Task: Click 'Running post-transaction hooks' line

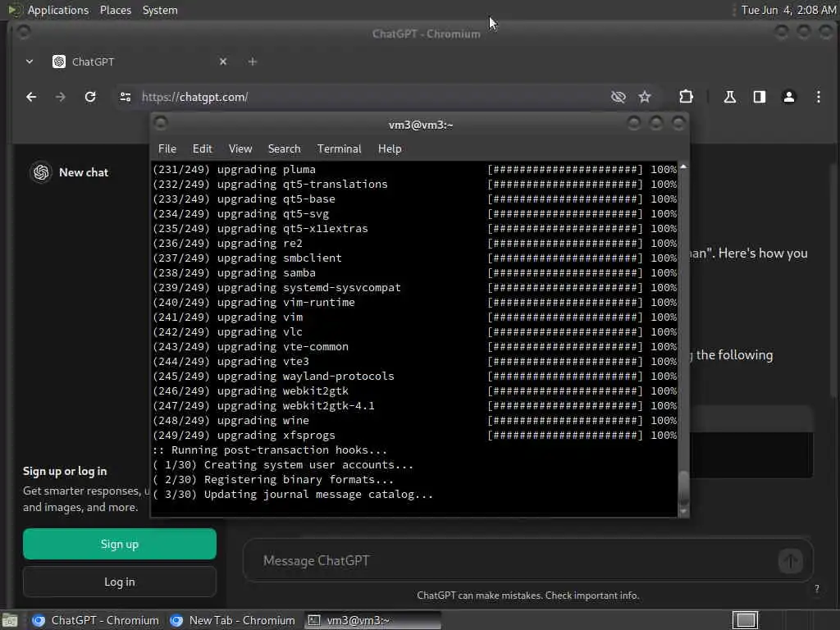Action: (269, 450)
